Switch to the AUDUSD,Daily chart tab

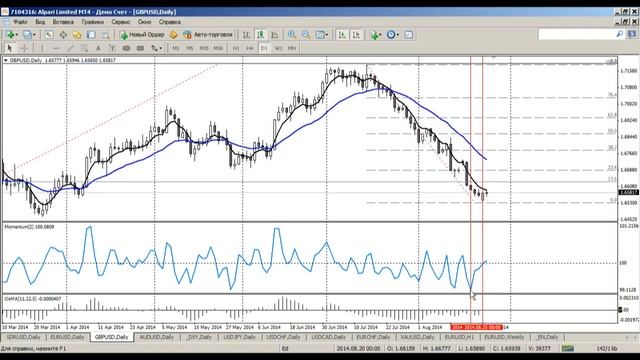pyautogui.click(x=156, y=337)
